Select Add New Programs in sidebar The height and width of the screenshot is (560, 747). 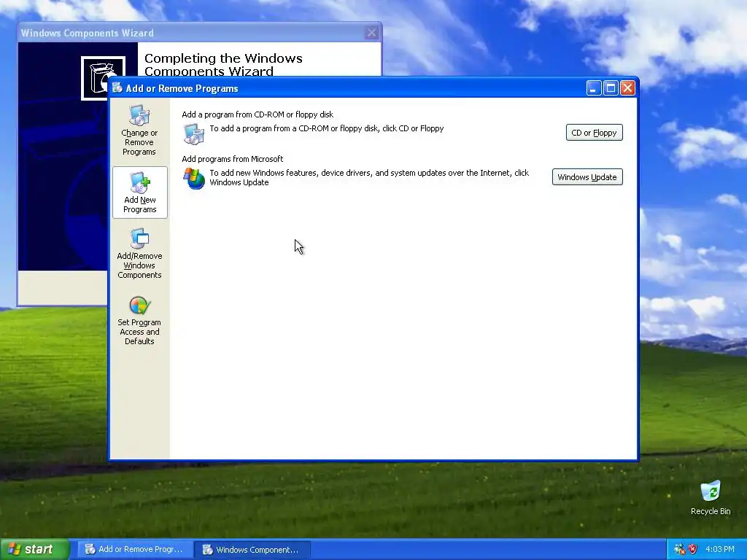point(139,192)
